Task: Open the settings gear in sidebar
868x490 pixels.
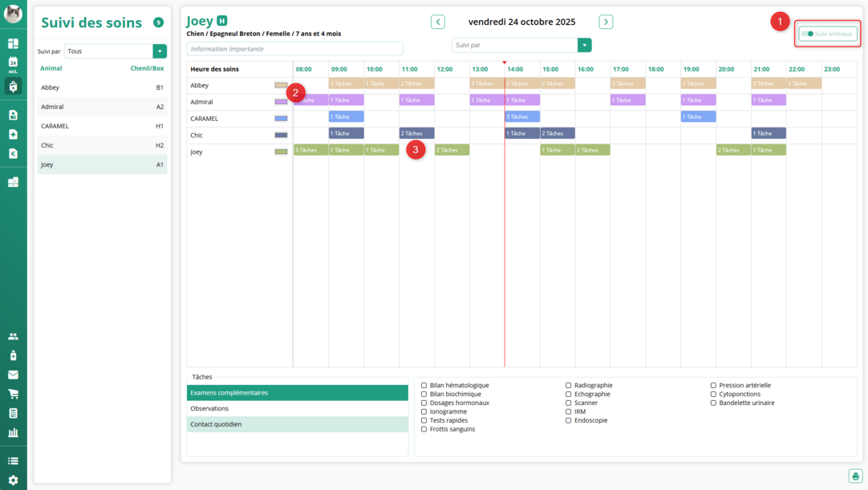Action: (13, 480)
